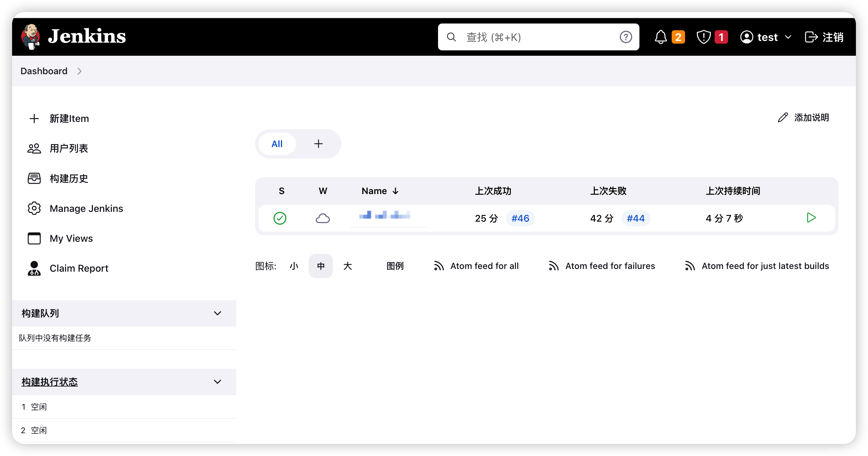868x456 pixels.
Task: Collapse the 构建执行状态 panel chevron
Action: 218,382
